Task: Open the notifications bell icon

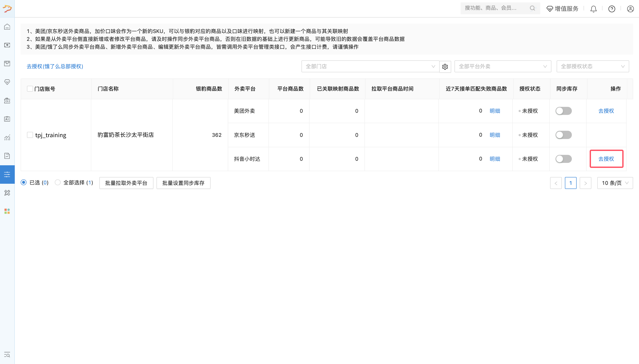Action: coord(593,9)
